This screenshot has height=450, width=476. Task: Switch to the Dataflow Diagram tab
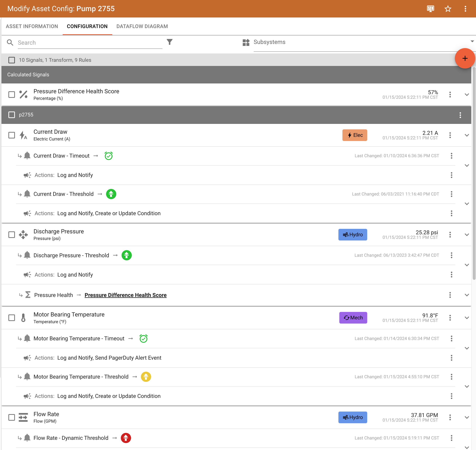(142, 26)
